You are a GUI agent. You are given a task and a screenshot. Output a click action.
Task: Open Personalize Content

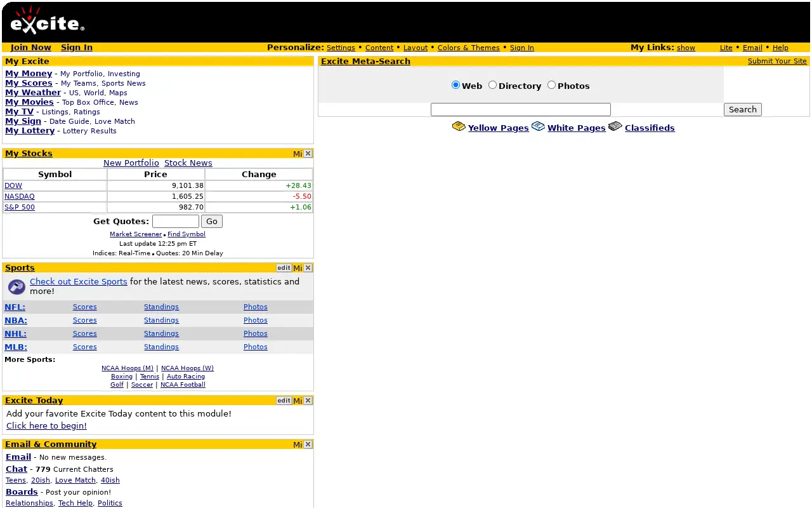(x=379, y=48)
